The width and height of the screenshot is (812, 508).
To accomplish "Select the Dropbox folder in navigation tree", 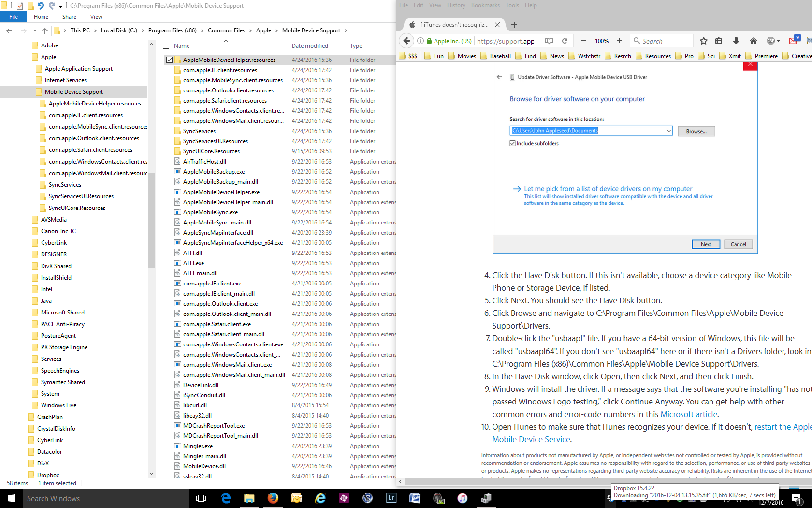I will coord(48,475).
